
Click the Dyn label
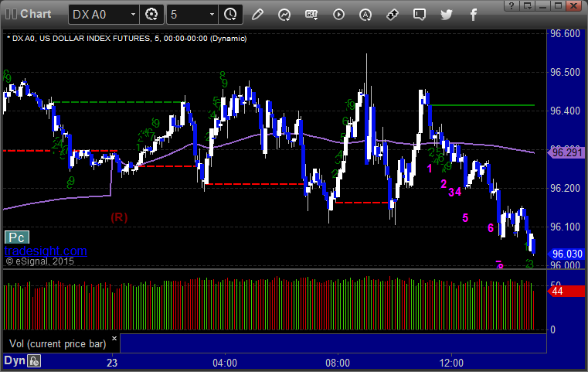point(15,360)
